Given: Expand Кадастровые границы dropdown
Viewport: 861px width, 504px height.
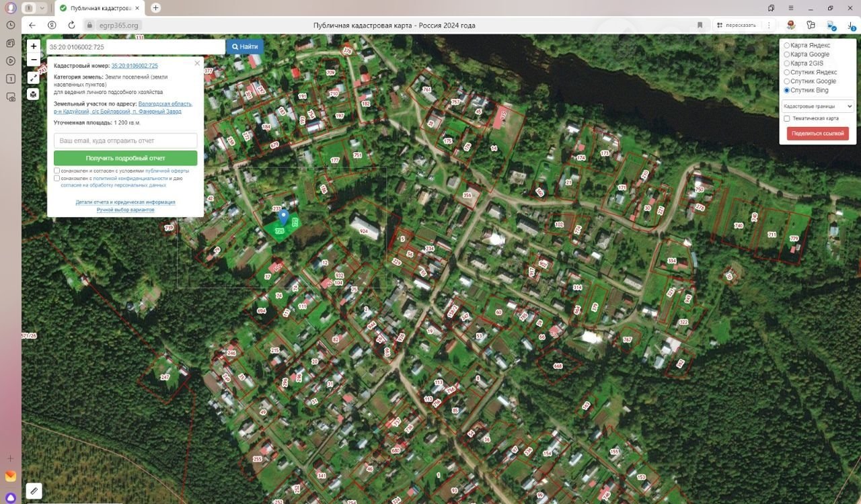Looking at the screenshot, I should coord(817,106).
